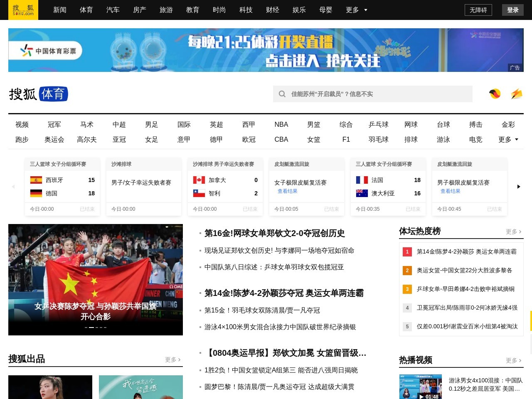Image resolution: width=532 pixels, height=399 pixels.
Task: Open the red-yellow bird icon beside search
Action: pyautogui.click(x=495, y=94)
